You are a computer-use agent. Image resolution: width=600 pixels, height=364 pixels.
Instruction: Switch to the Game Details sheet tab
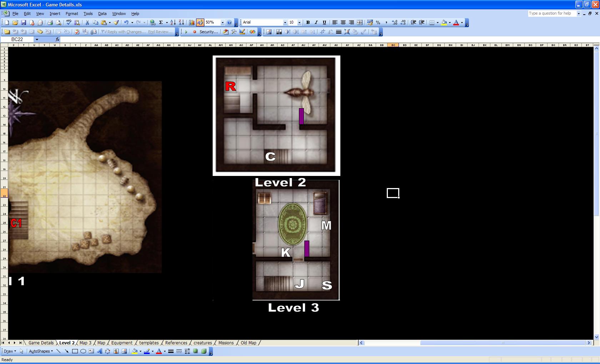coord(41,343)
